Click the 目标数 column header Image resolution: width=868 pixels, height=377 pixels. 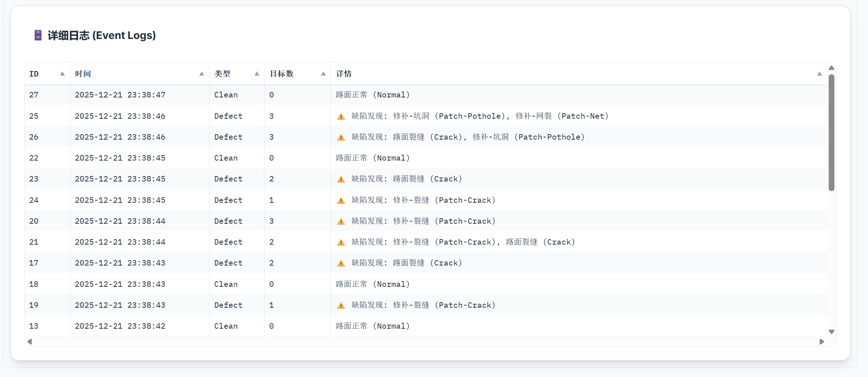[x=297, y=74]
